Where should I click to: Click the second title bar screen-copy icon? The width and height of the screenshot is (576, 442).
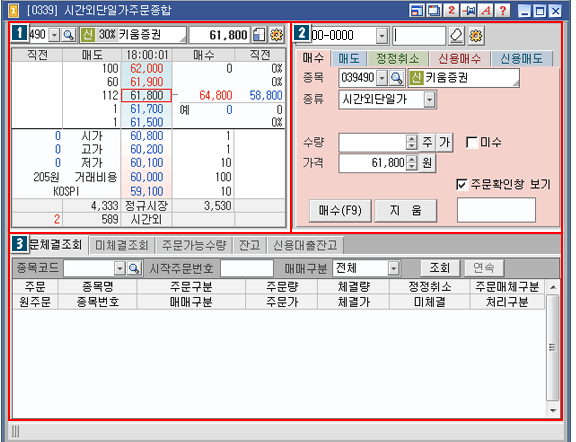click(434, 10)
